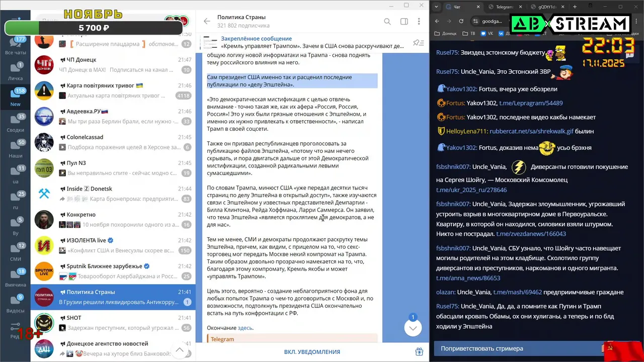Open the Colonelcassad channel

(113, 142)
